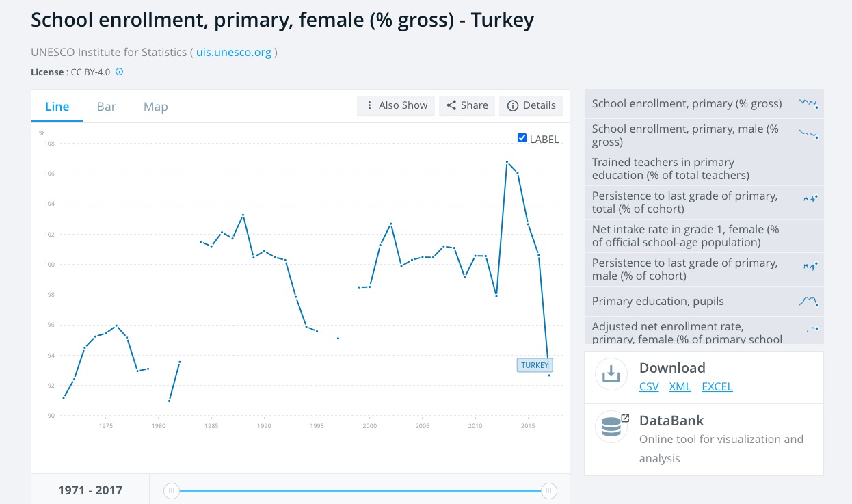Click the TURKEY label on the chart
This screenshot has height=504, width=852.
click(x=535, y=365)
